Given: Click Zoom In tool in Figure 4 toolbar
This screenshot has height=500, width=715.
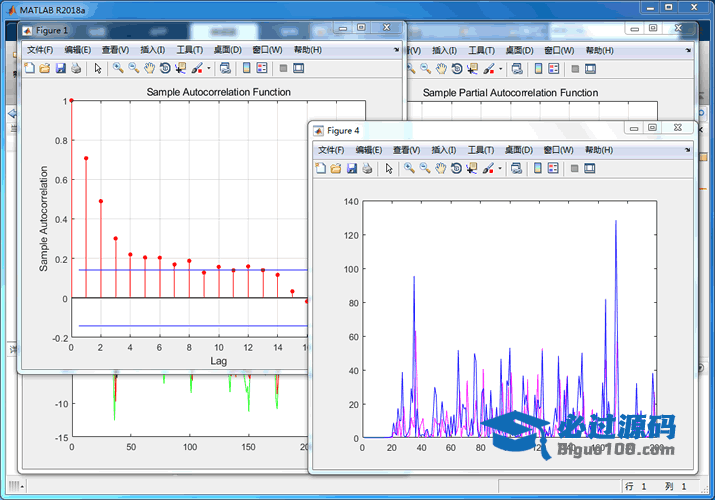Looking at the screenshot, I should point(409,168).
